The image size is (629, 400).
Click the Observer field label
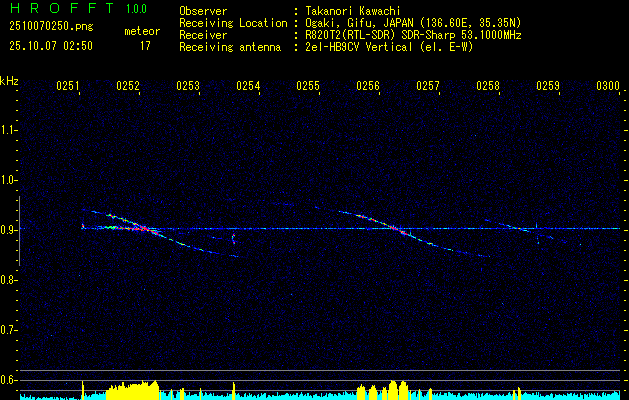point(203,11)
